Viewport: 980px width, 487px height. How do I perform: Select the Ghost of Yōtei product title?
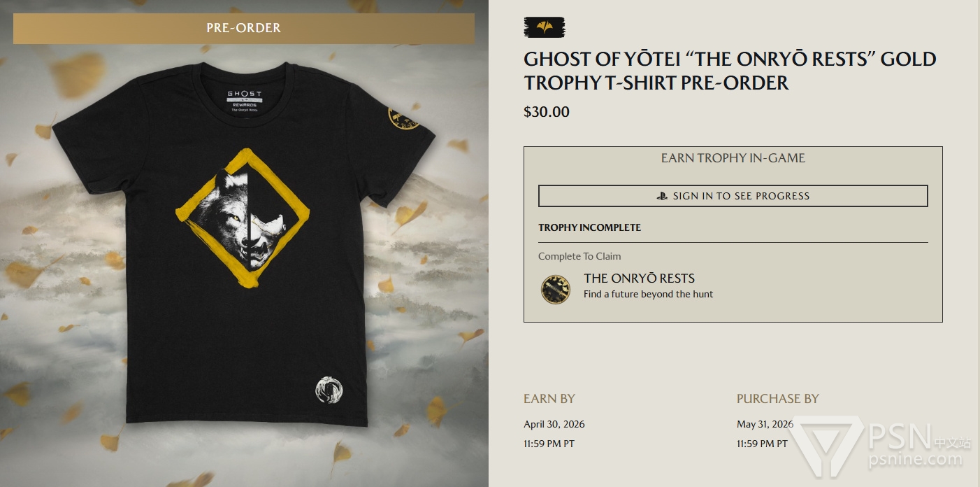tap(730, 71)
